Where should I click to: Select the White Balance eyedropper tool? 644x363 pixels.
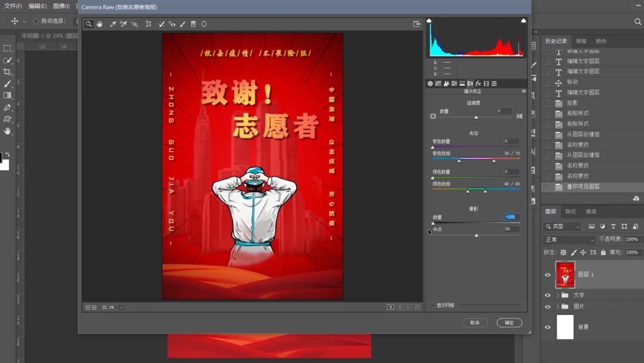[113, 24]
